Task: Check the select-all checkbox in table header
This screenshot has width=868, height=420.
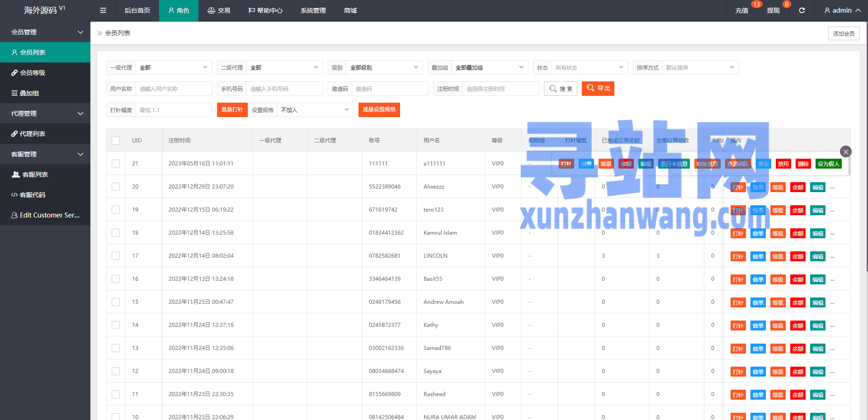Action: [116, 141]
